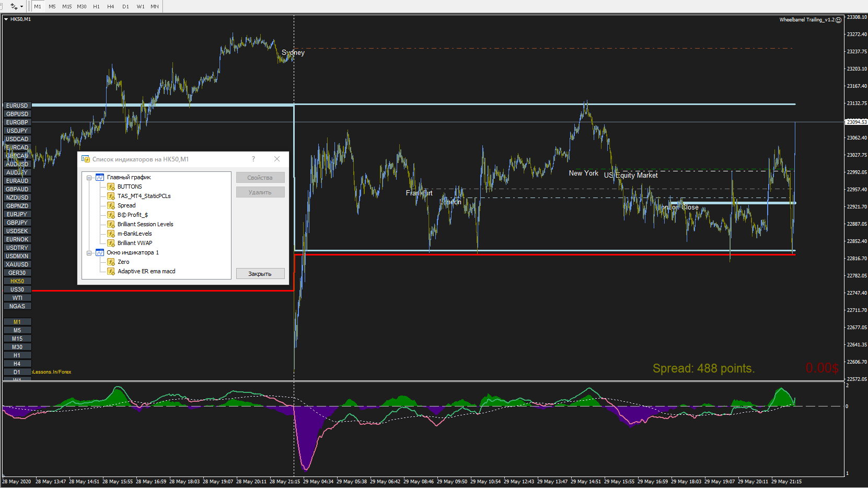
Task: Click the Удалить button
Action: click(x=260, y=192)
